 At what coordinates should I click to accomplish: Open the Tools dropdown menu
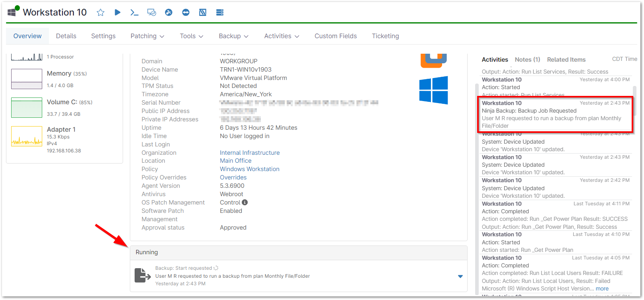191,36
